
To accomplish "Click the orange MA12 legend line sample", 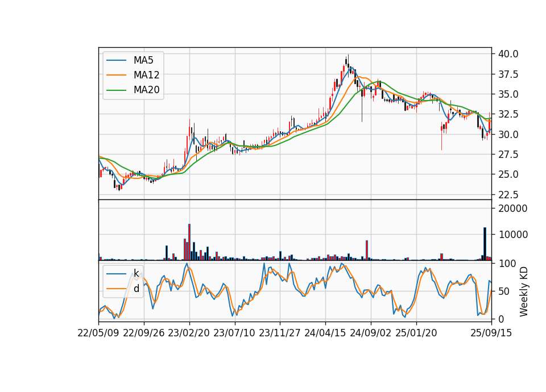I will coord(116,75).
